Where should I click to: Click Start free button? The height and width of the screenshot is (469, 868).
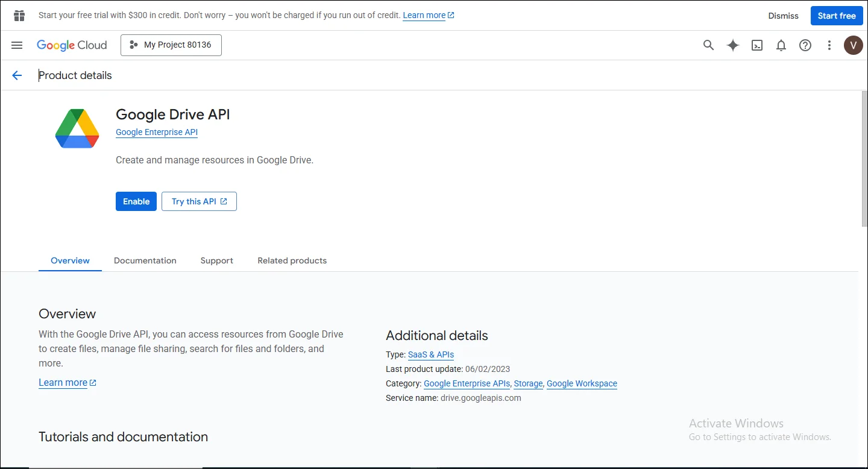click(837, 16)
